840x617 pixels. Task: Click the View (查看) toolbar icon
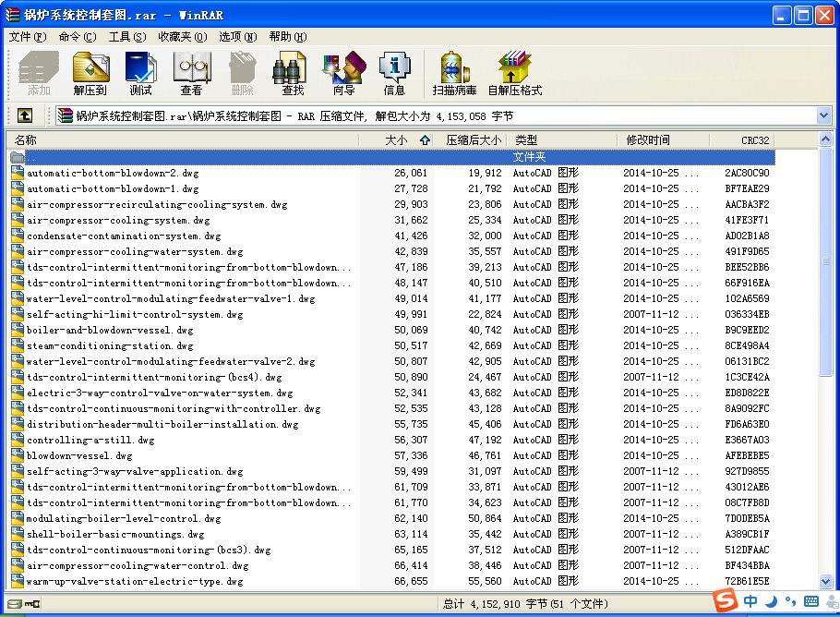tap(192, 68)
